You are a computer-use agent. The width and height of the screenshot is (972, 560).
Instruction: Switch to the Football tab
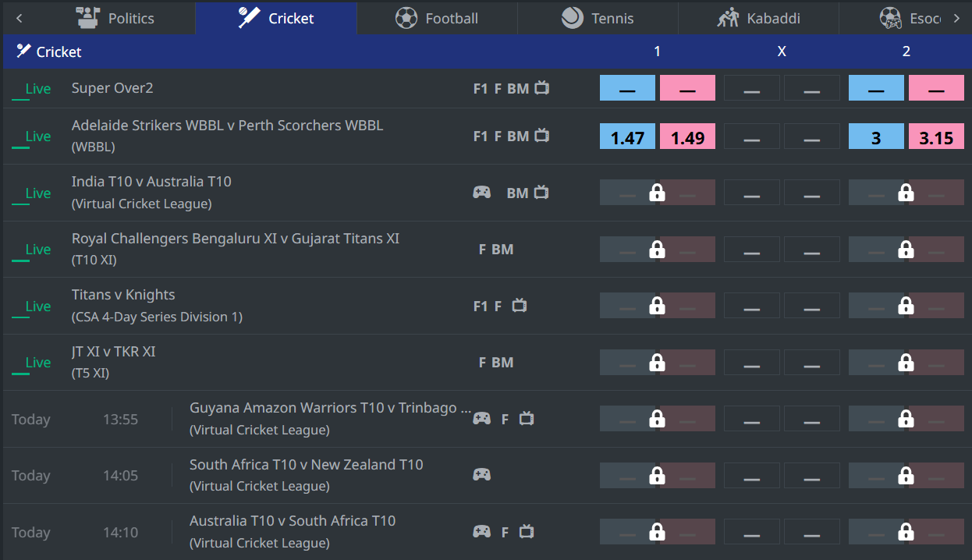coord(437,18)
